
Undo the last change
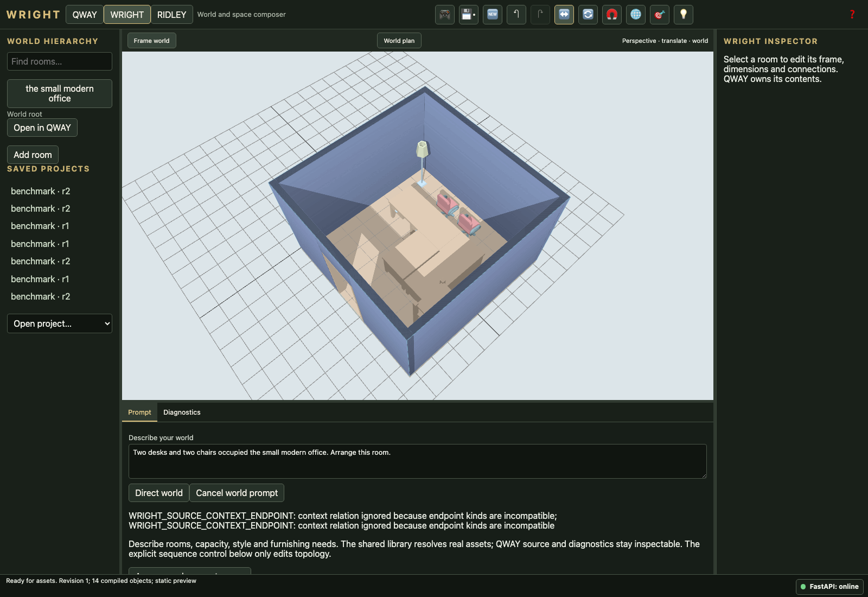[x=516, y=15]
